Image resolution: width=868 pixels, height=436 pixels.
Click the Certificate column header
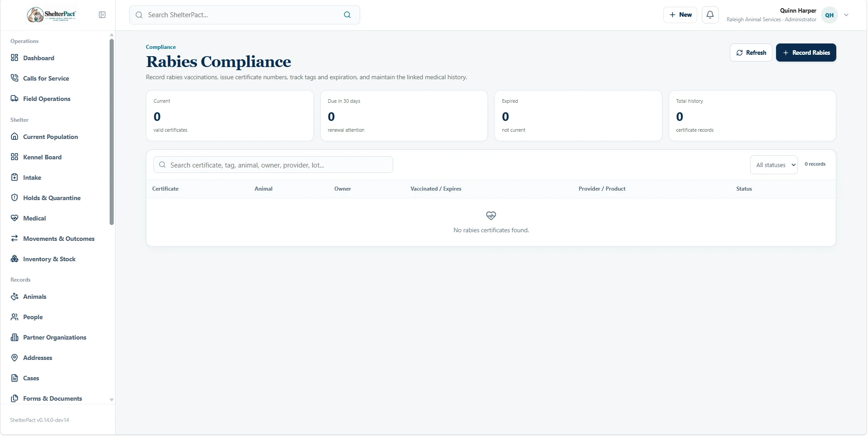[165, 189]
